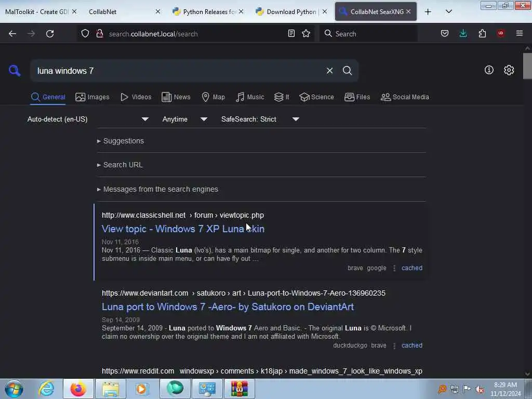532x399 pixels.
Task: Go back using the browser back arrow
Action: click(x=12, y=34)
